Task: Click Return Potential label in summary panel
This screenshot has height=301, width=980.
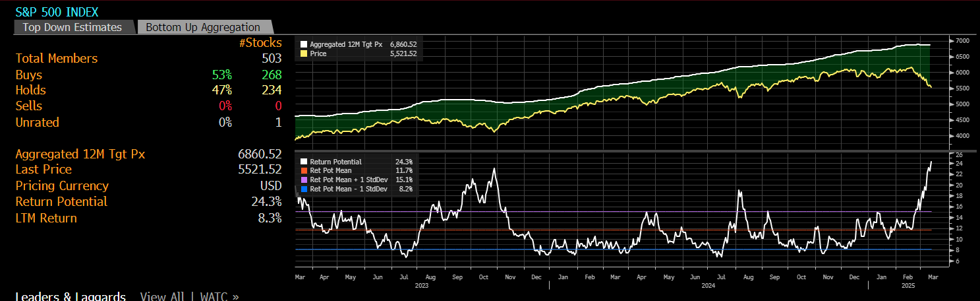Action: point(61,202)
